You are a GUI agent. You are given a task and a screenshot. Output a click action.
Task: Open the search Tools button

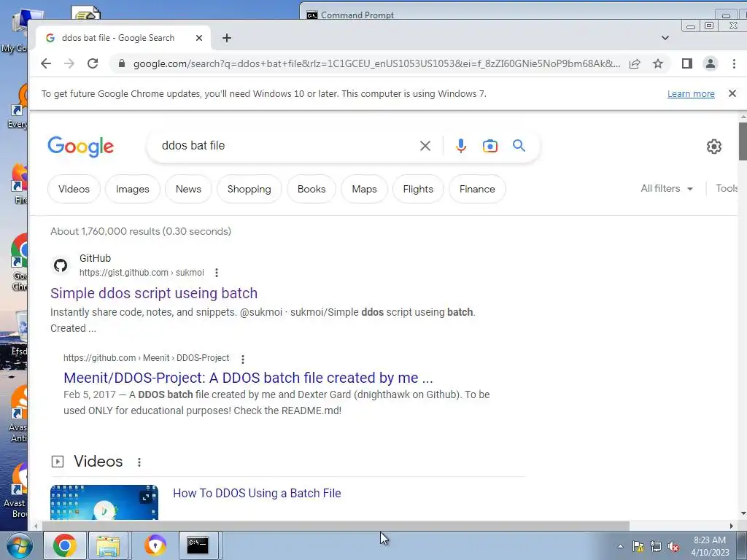[x=727, y=189]
